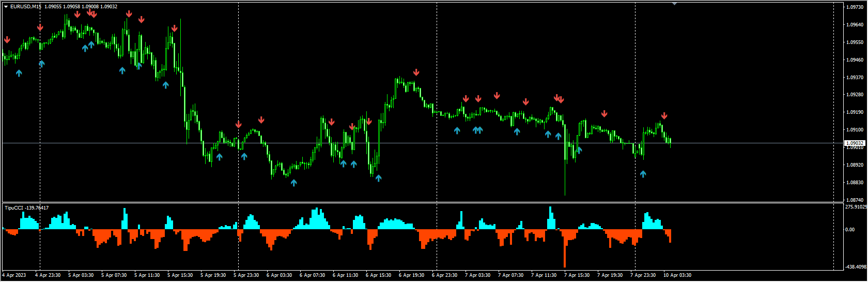Click the leftmost red down arrow signal
This screenshot has width=868, height=282.
point(7,40)
